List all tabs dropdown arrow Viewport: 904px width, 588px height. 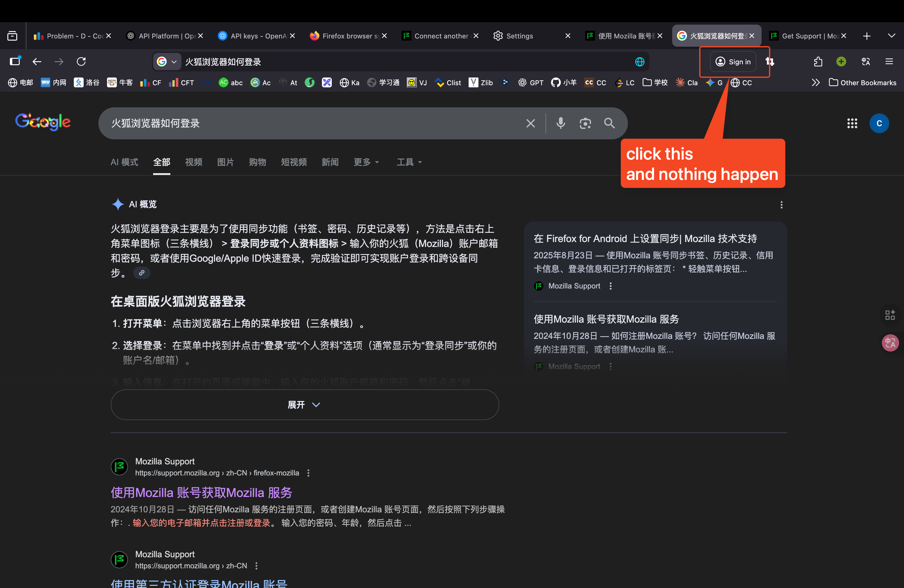click(x=891, y=36)
